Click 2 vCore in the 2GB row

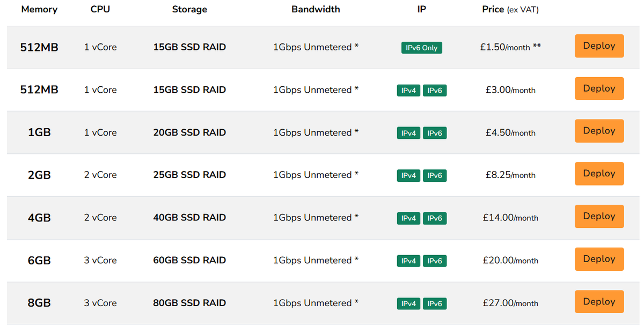pos(100,175)
